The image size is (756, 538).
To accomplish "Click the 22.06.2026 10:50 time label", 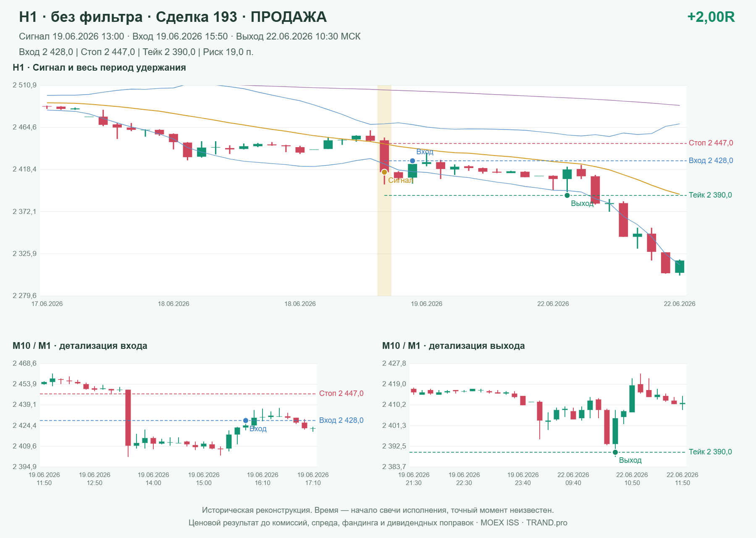I will [632, 479].
